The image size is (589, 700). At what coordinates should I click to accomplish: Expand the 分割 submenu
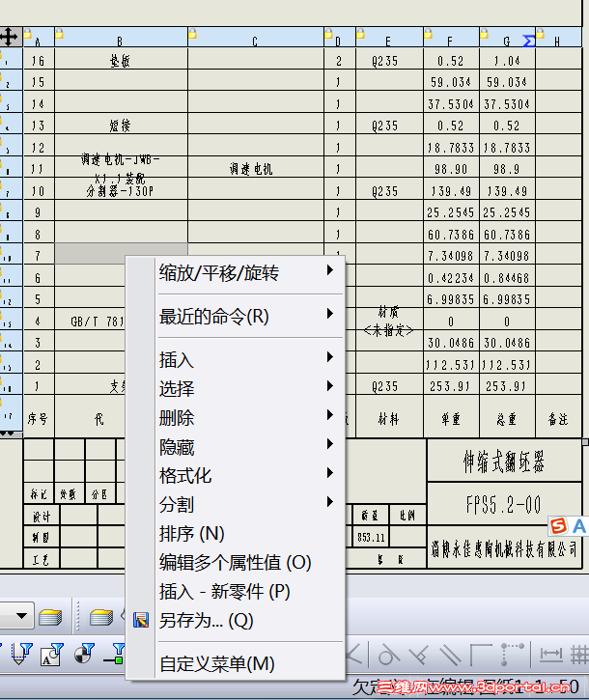point(250,504)
